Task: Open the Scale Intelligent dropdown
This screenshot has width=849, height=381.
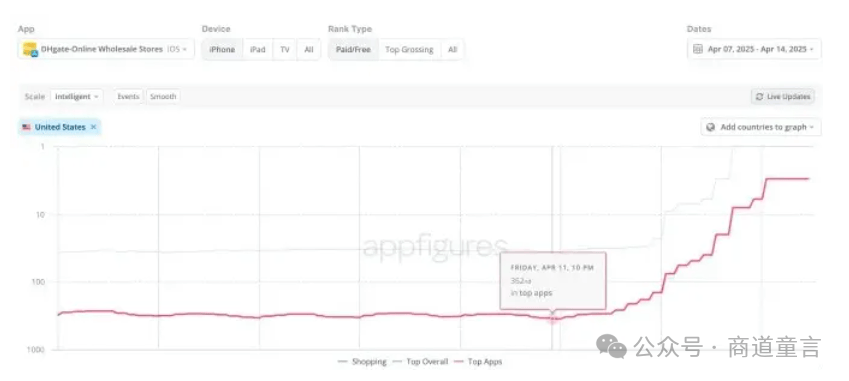Action: (x=76, y=96)
